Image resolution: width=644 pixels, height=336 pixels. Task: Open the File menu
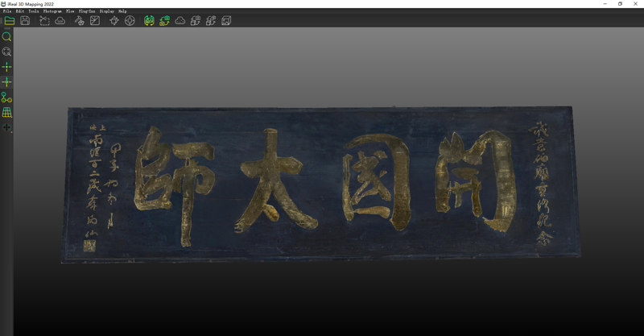pyautogui.click(x=7, y=11)
